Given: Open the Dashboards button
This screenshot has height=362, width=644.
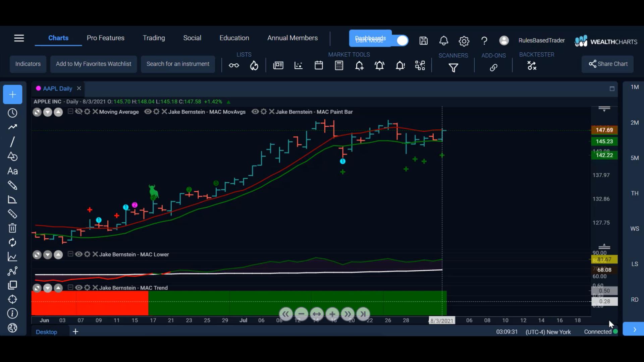Looking at the screenshot, I should point(370,38).
